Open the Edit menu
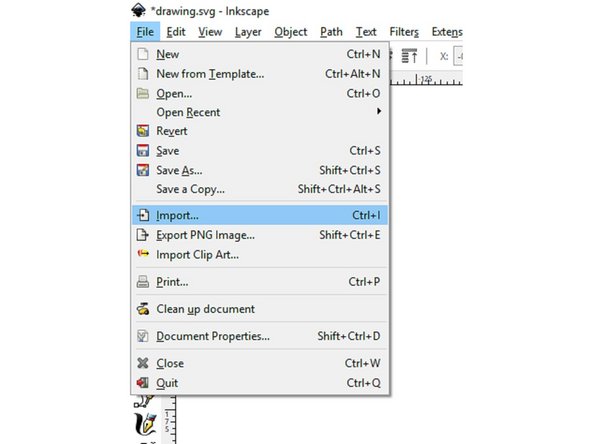Viewport: 592px width, 444px height. point(176,32)
